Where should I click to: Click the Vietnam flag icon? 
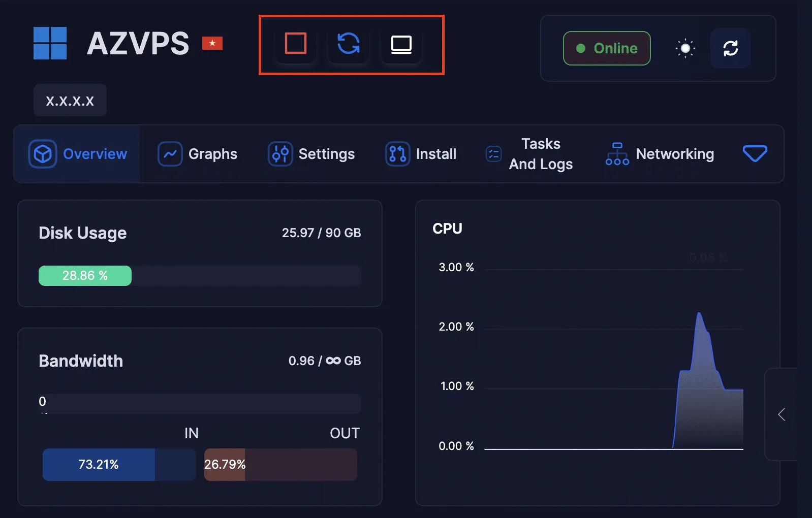point(212,43)
